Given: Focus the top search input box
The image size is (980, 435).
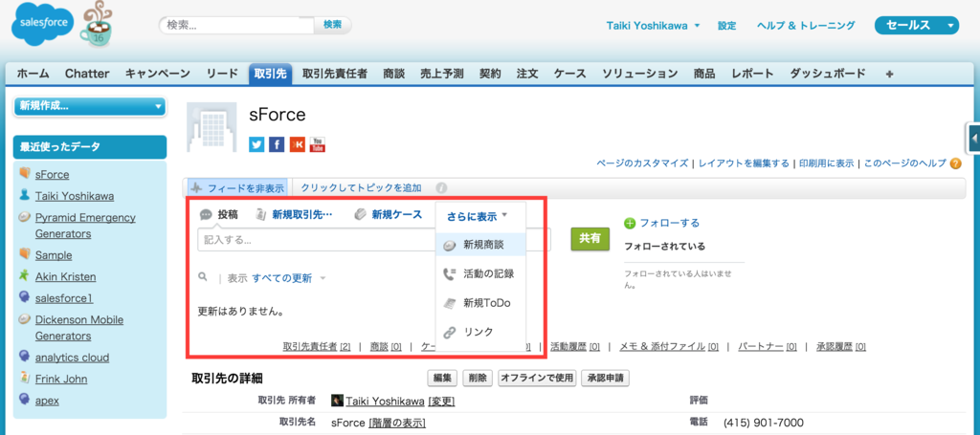Looking at the screenshot, I should point(237,26).
